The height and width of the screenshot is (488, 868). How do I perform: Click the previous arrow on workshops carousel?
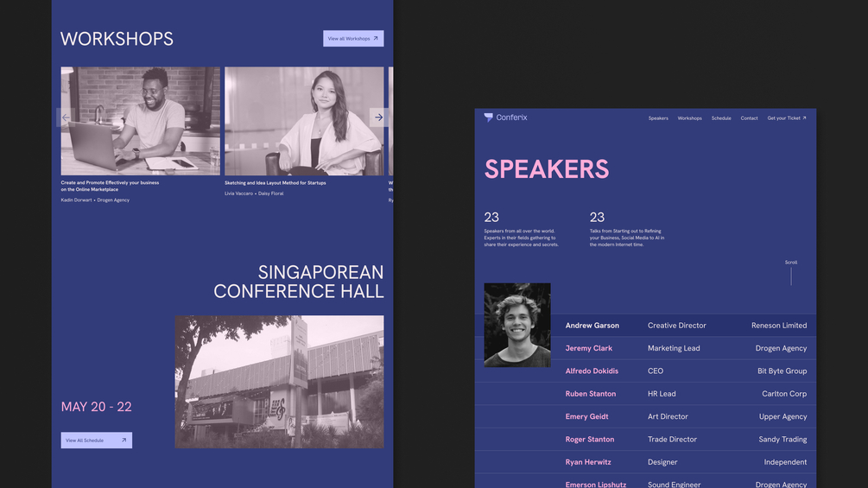pyautogui.click(x=66, y=117)
